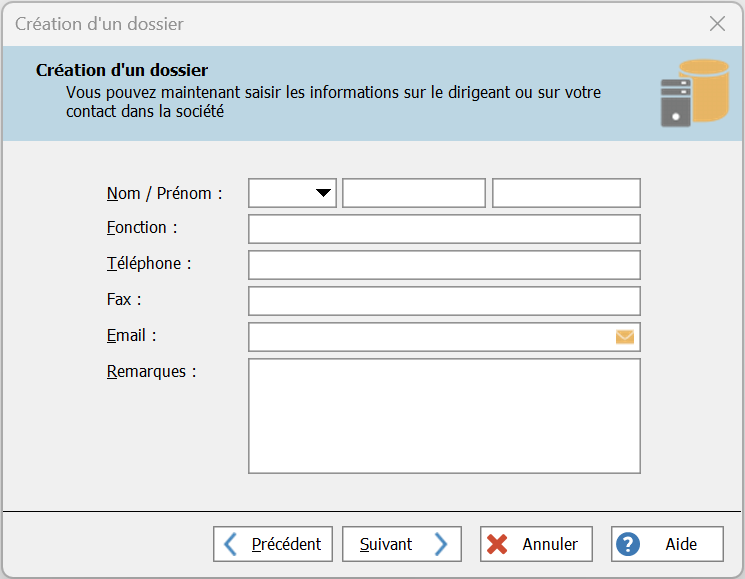Click into the Fonction text field
Screen dimensions: 745x579
pyautogui.click(x=444, y=229)
